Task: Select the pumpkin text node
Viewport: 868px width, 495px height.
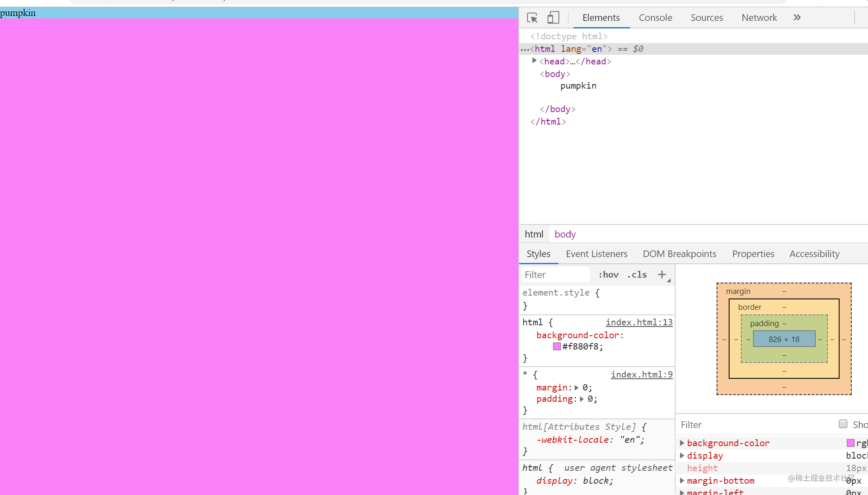Action: pyautogui.click(x=578, y=86)
